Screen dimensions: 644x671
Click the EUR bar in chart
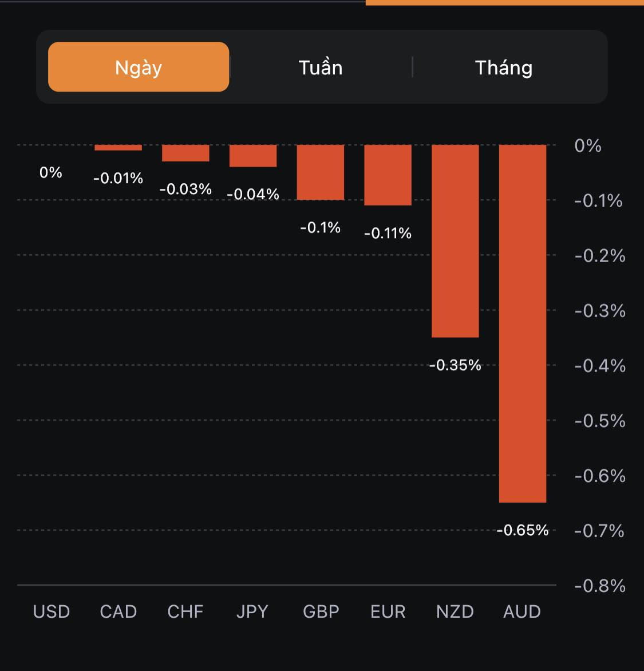(x=388, y=175)
